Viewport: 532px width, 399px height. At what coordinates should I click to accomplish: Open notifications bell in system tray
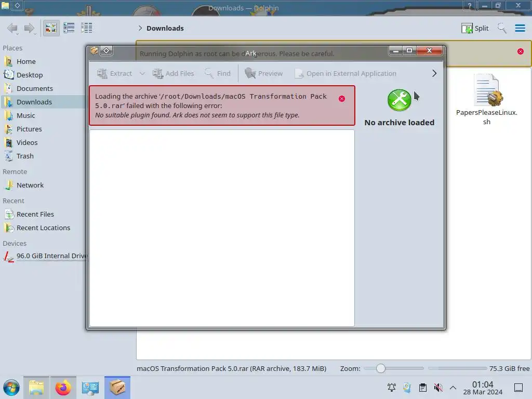pos(392,388)
